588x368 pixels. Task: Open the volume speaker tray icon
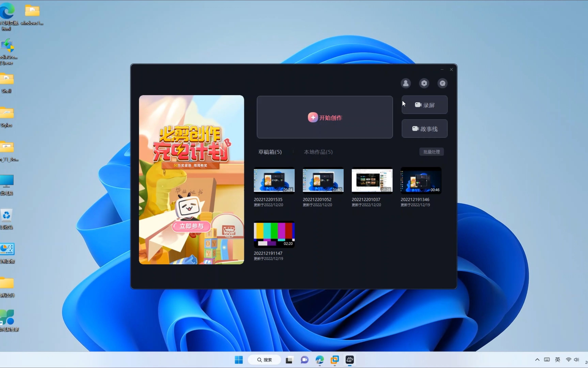tap(576, 360)
